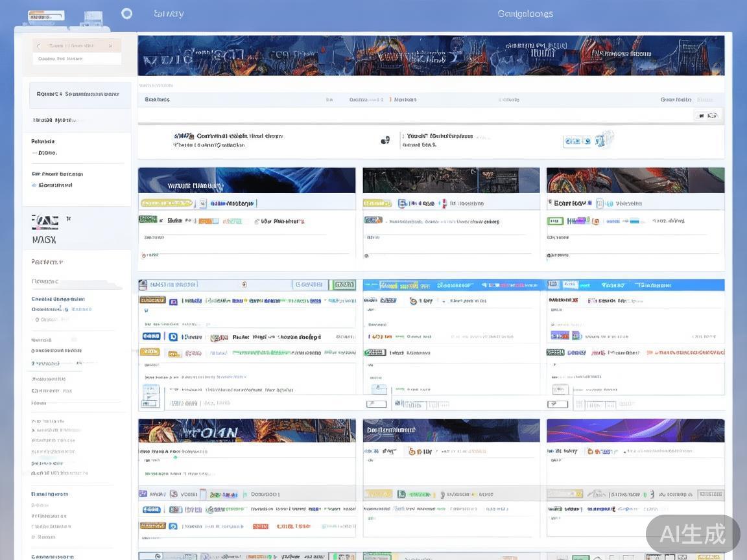Open the top navigation item in the center of the header
The image size is (747, 560).
(x=525, y=14)
